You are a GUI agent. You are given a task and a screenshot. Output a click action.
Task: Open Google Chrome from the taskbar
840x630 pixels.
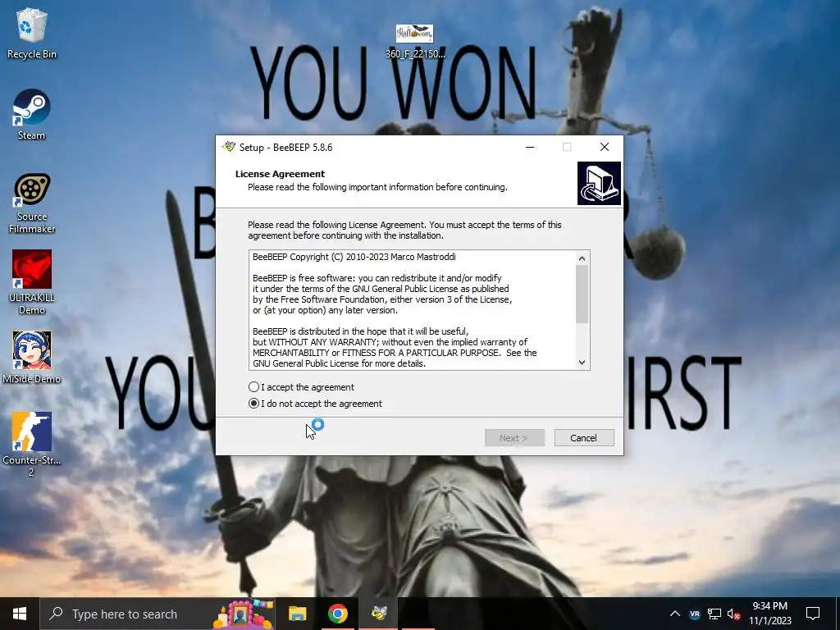[337, 614]
